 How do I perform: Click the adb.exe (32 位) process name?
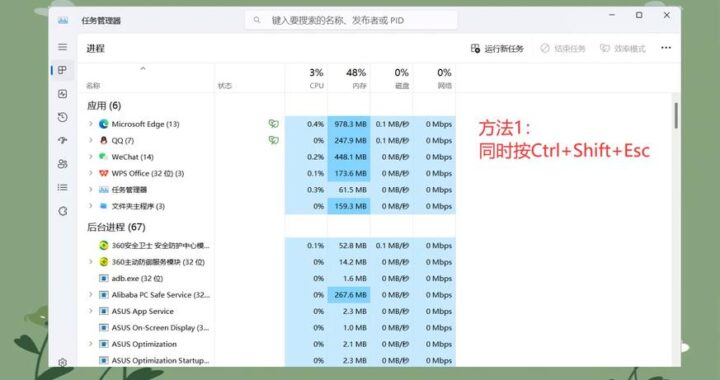137,279
